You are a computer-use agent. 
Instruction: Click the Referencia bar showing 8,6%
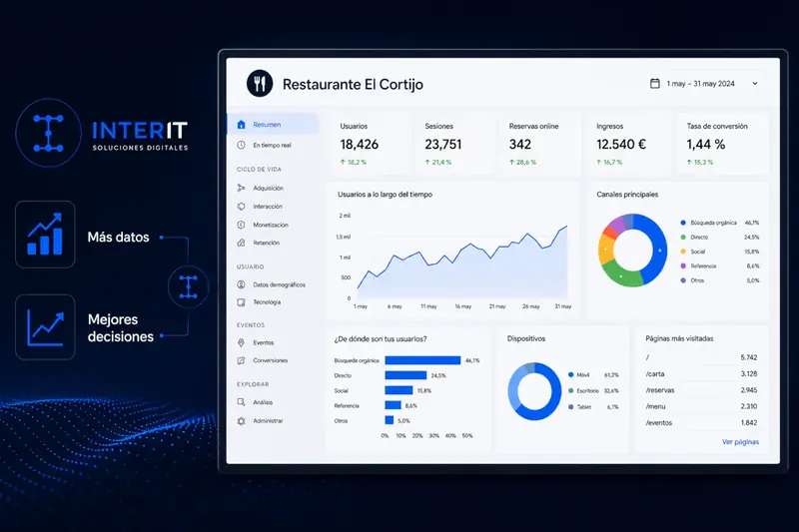pos(393,406)
